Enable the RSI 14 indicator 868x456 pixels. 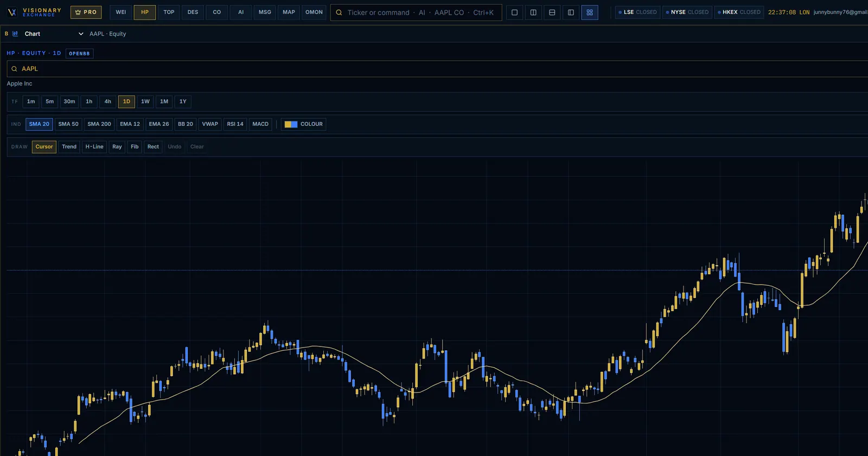click(x=235, y=124)
